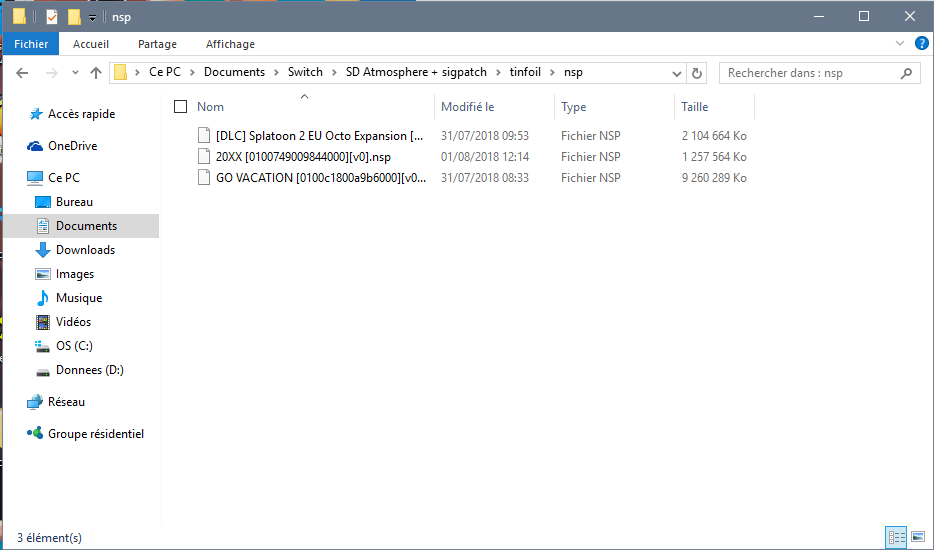Click the 20XX file icon

coord(204,157)
